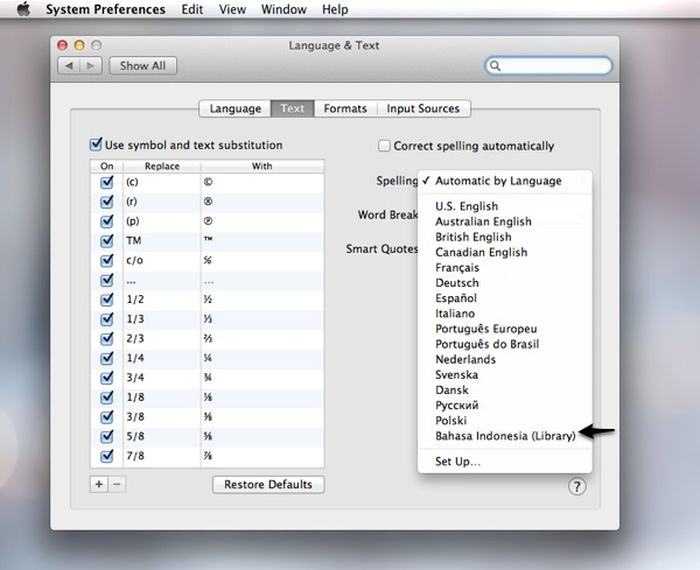Screen dimensions: 700x570
Task: Open the Edit menu
Action: (x=192, y=9)
